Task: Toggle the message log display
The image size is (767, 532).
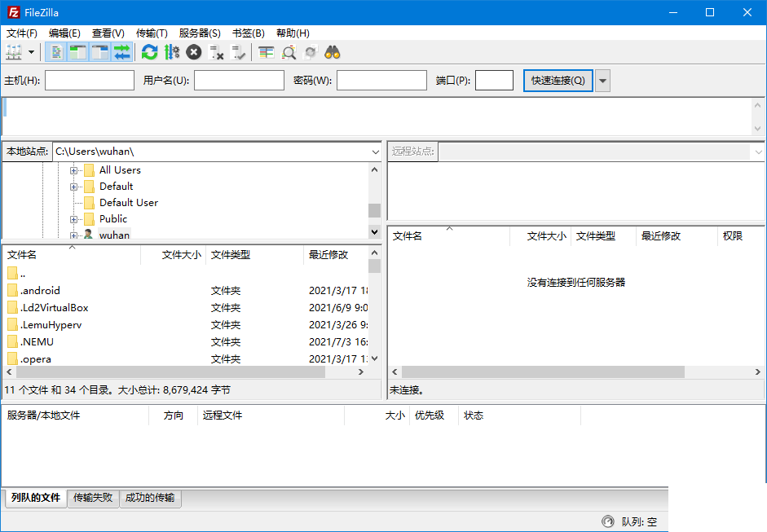Action: (x=55, y=51)
